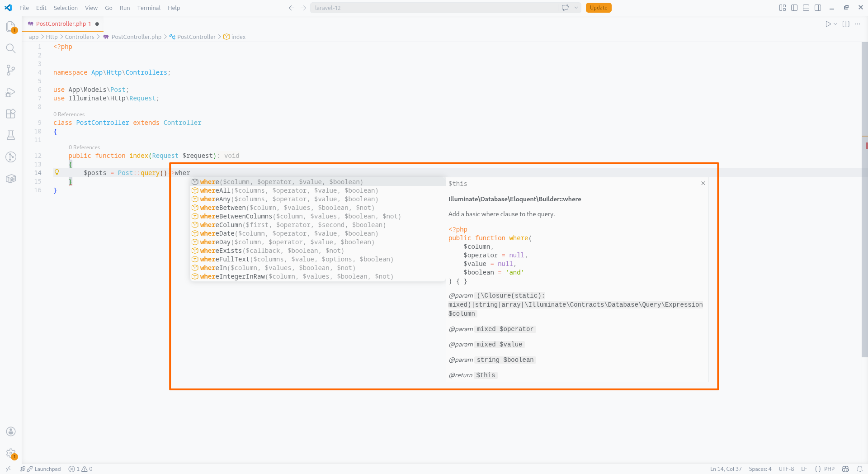
Task: Show errors and warnings count in status bar
Action: [x=80, y=469]
